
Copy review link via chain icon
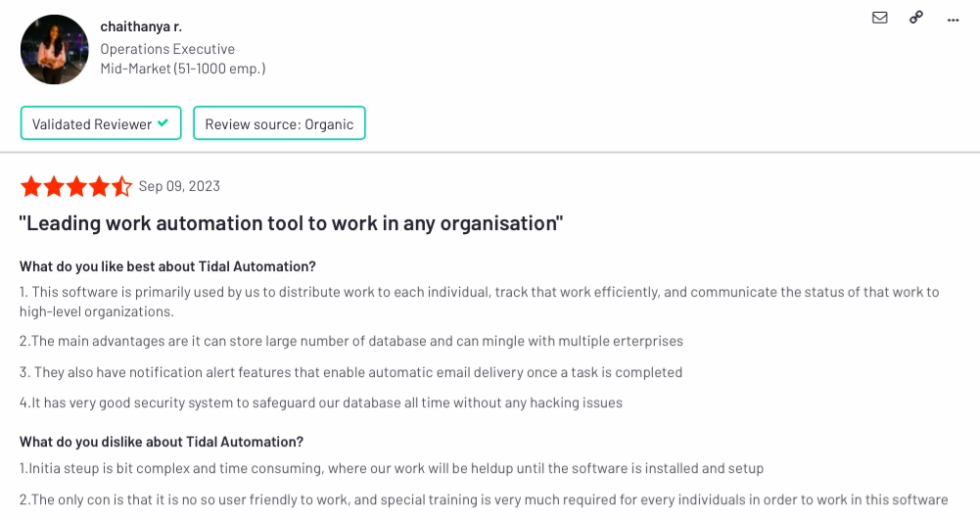pyautogui.click(x=916, y=18)
